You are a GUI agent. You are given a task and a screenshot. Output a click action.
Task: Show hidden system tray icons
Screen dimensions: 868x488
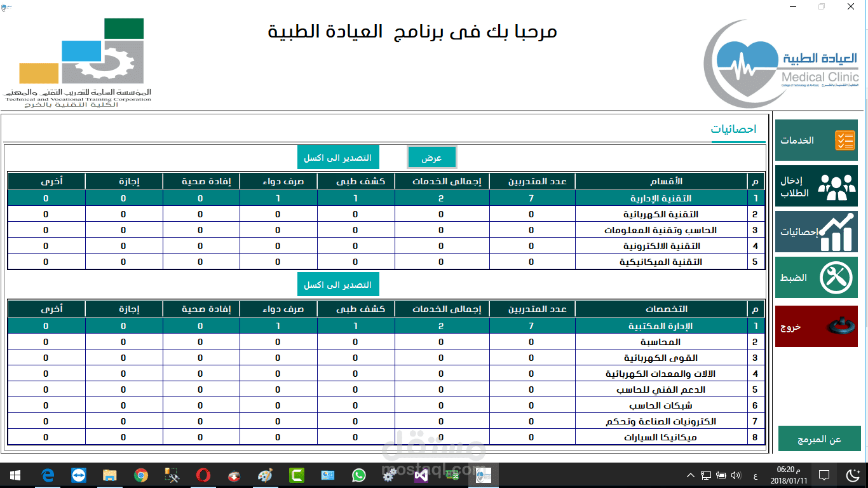[x=691, y=475]
